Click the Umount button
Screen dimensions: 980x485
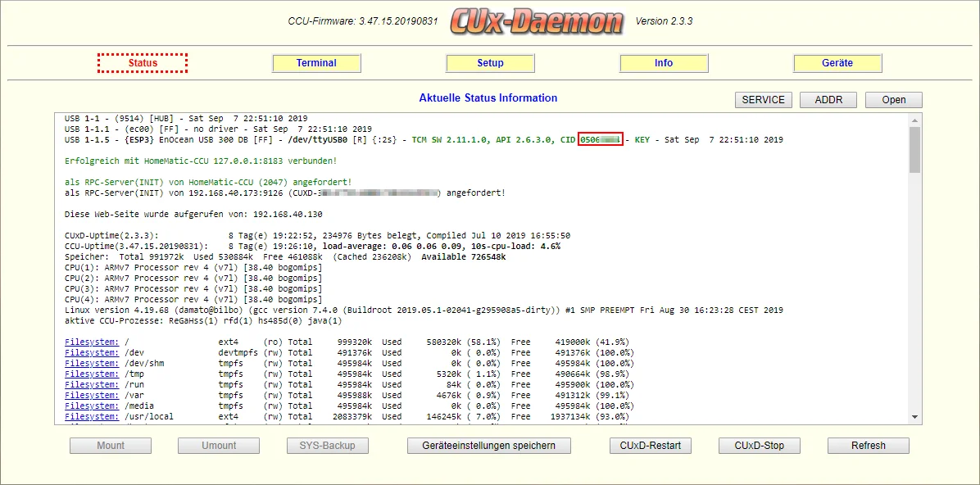click(x=219, y=446)
